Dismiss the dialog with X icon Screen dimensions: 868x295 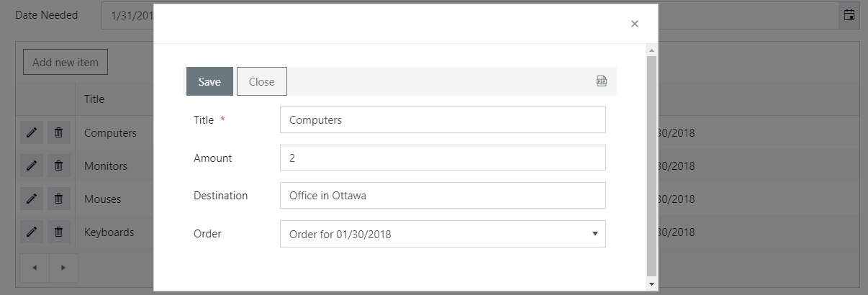tap(634, 24)
